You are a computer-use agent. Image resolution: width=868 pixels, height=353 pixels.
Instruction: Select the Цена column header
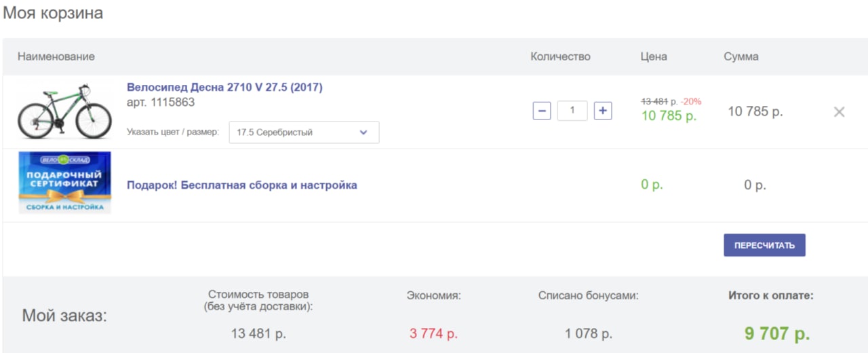[x=654, y=56]
